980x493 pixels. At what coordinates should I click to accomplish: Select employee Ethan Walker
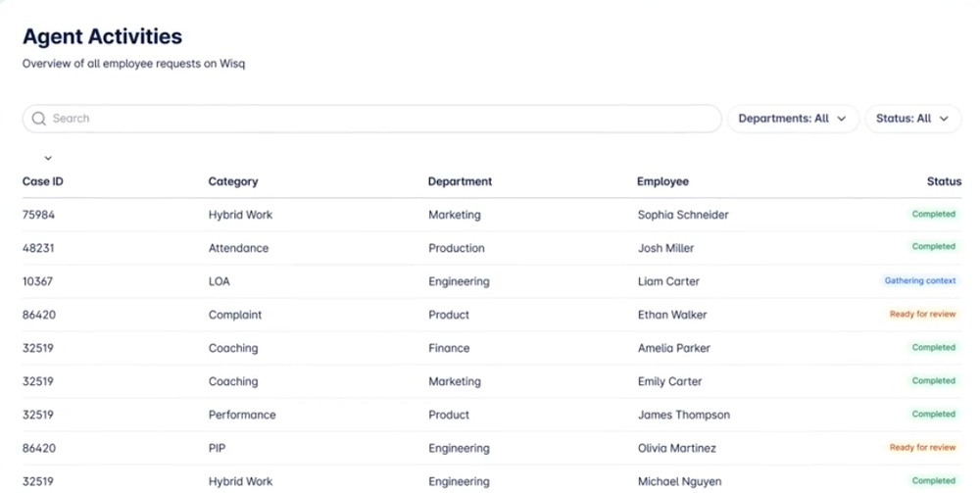click(672, 315)
